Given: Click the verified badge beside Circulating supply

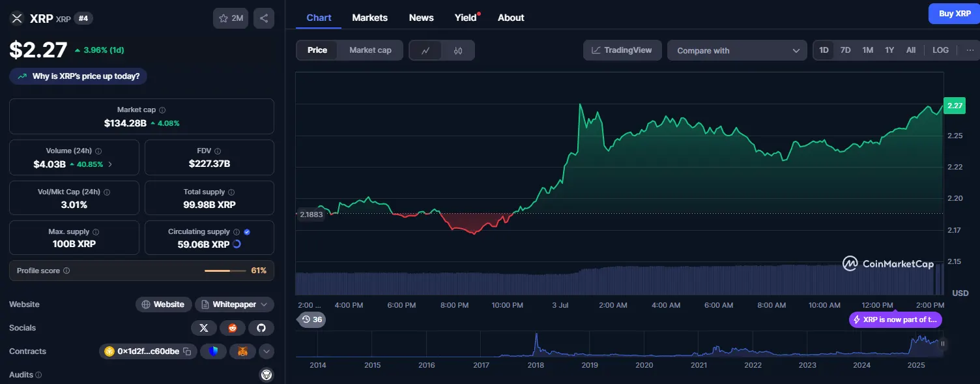Looking at the screenshot, I should 247,232.
